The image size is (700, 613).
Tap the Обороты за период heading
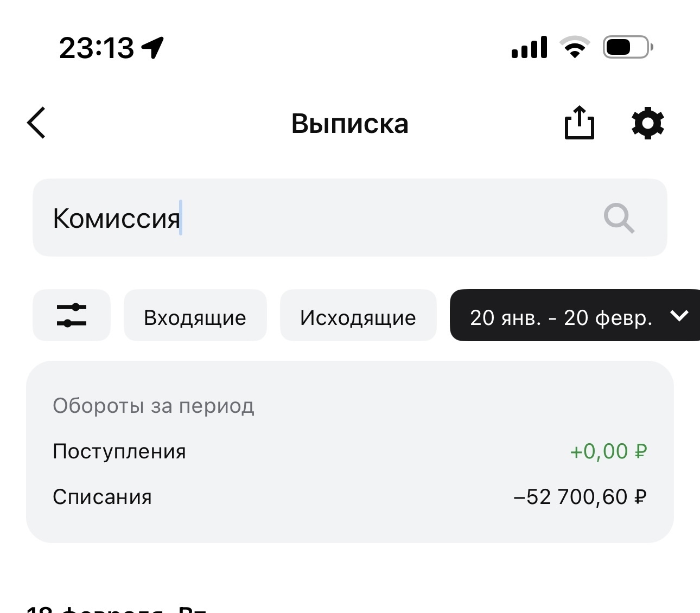pyautogui.click(x=154, y=406)
